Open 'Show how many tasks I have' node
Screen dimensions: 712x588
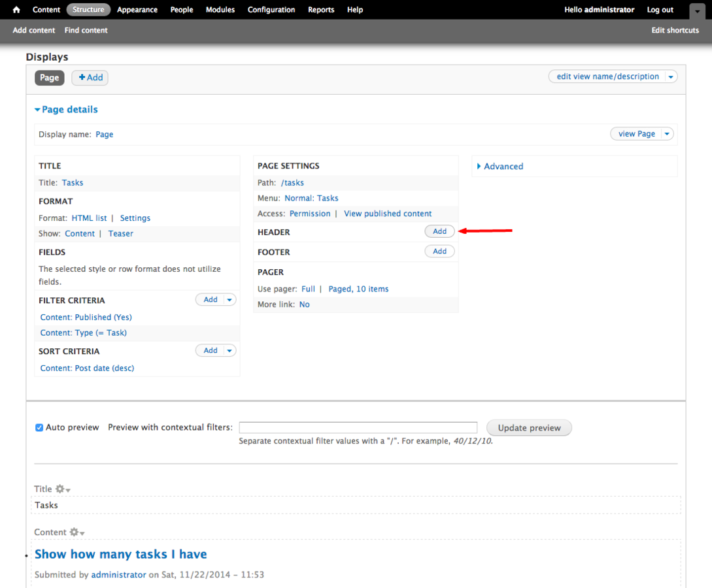coord(121,555)
